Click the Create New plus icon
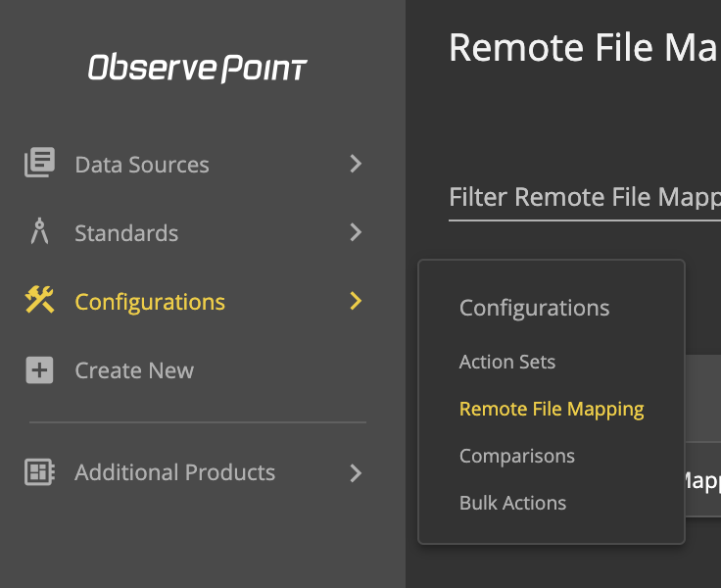Screen dimensions: 721x588 39,369
